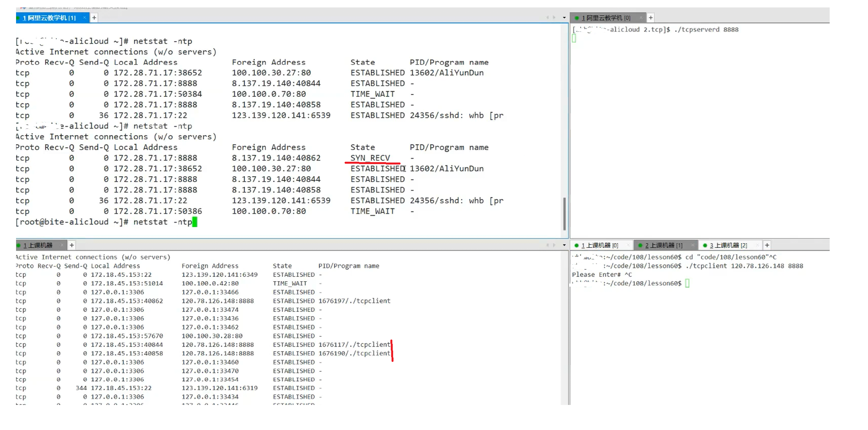Close the 2 上课机器 [1] tab
The height and width of the screenshot is (430, 868).
click(692, 246)
